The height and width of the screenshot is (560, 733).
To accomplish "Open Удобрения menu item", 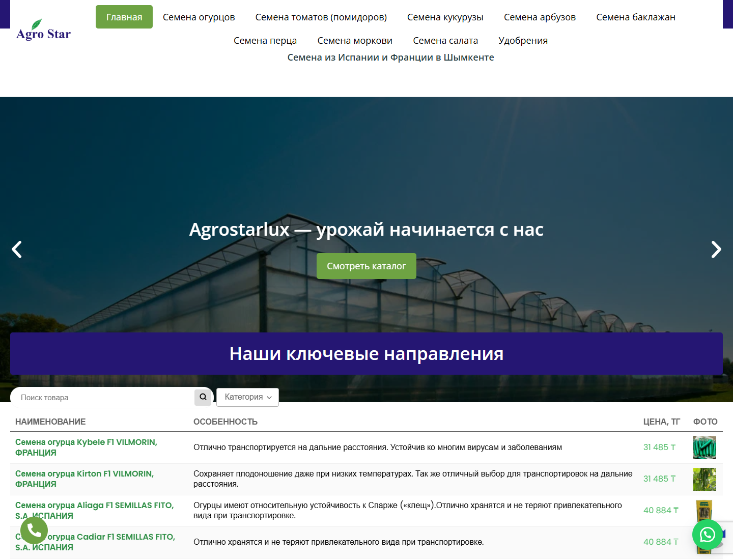I will pos(523,40).
